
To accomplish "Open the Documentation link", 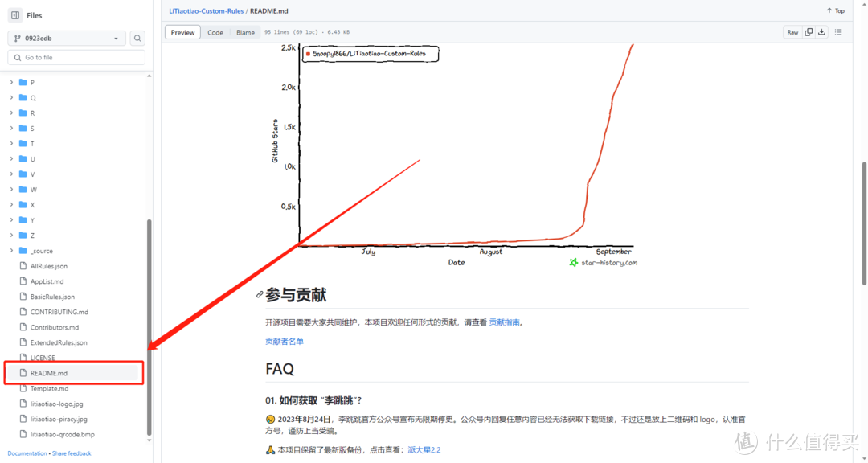I will (x=27, y=453).
